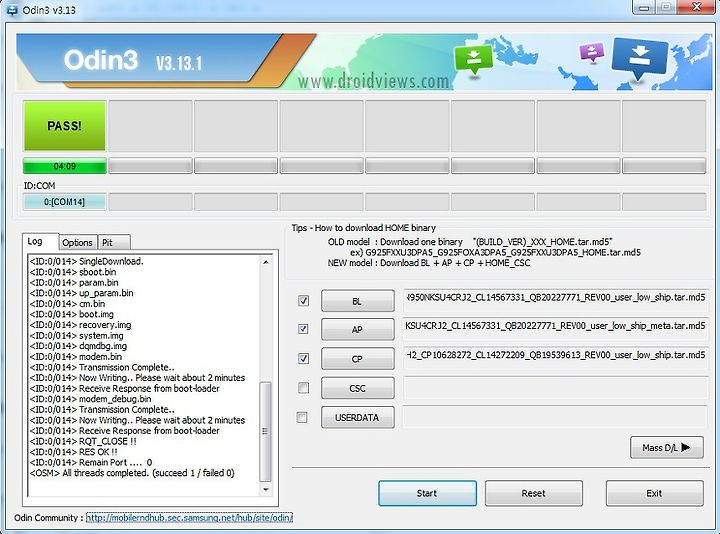Click the 'SingleDownload.' log line
720x534 pixels.
tap(87, 261)
